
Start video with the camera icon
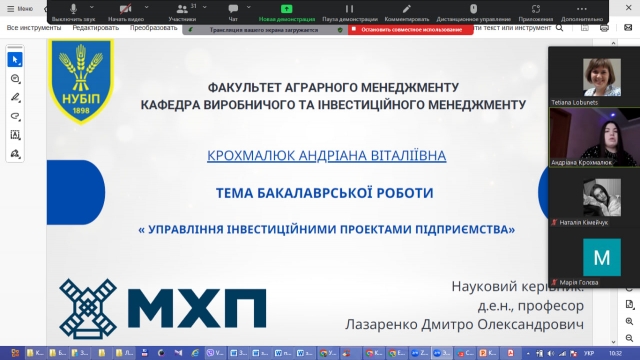point(126,12)
